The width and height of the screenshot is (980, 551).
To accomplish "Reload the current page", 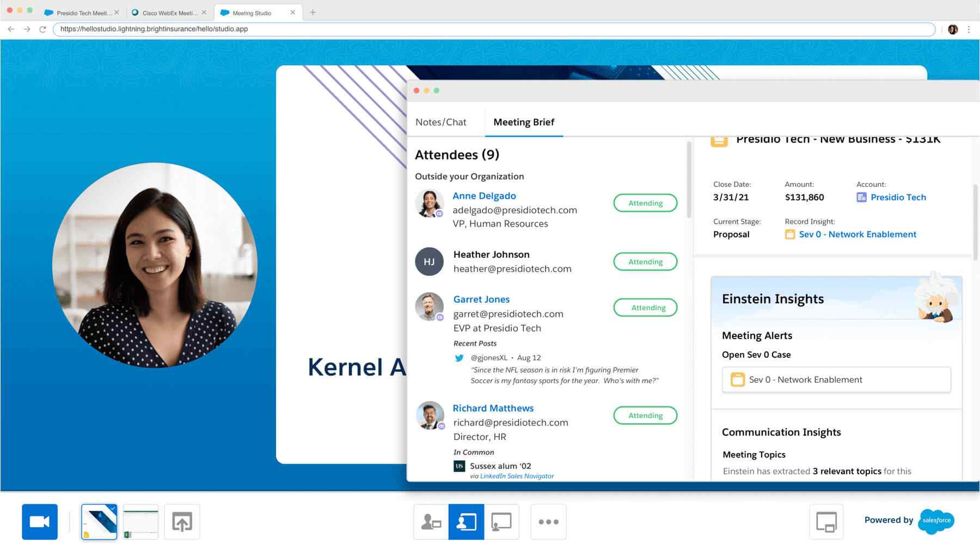I will (x=42, y=29).
